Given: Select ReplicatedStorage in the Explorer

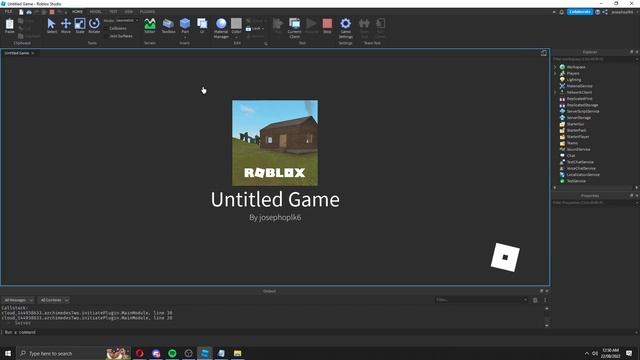Looking at the screenshot, I should tap(582, 105).
